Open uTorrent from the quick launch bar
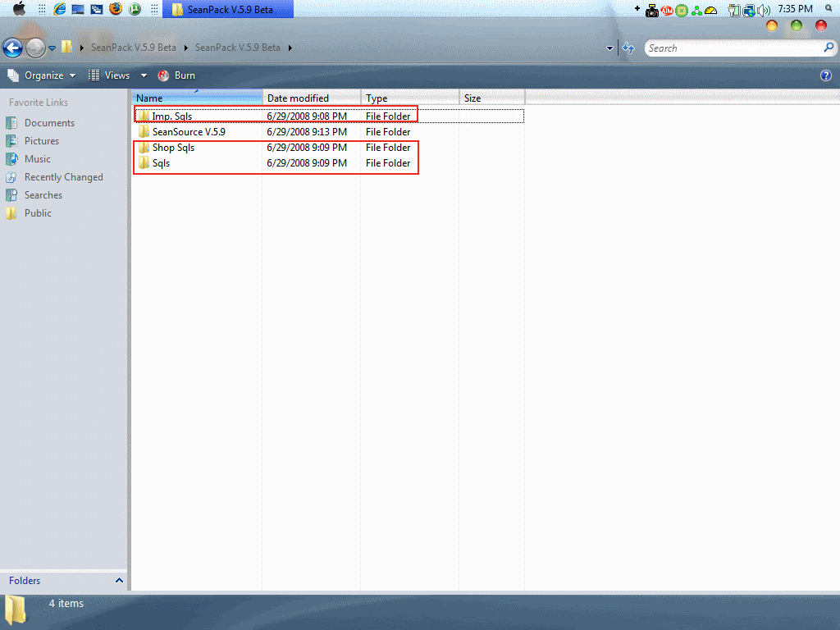This screenshot has height=630, width=840. [x=135, y=9]
